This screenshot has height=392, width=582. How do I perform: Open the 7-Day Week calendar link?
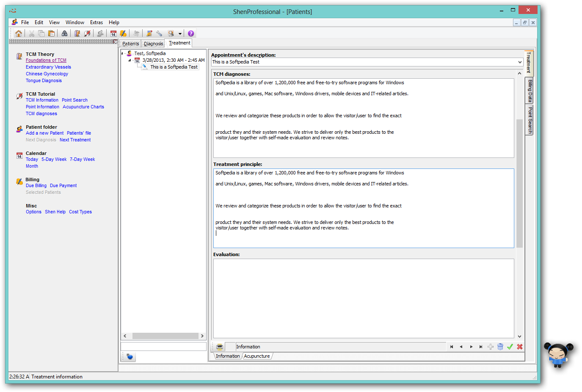tap(82, 160)
